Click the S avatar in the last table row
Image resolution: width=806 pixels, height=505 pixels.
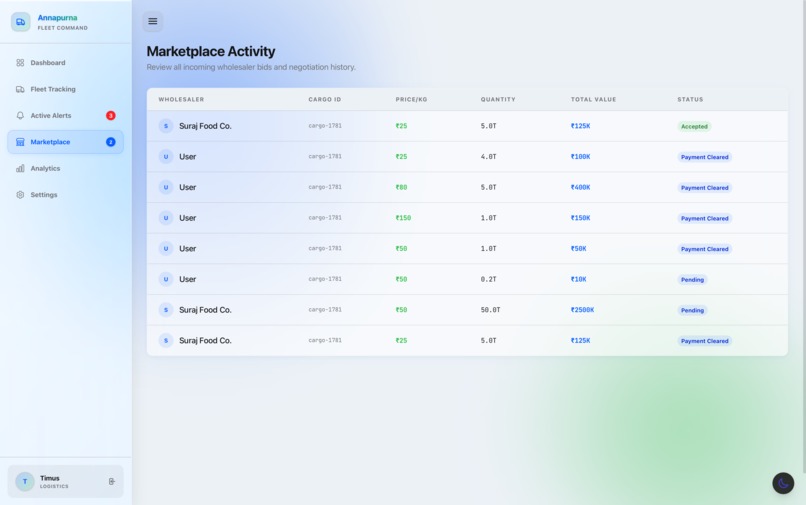(166, 340)
